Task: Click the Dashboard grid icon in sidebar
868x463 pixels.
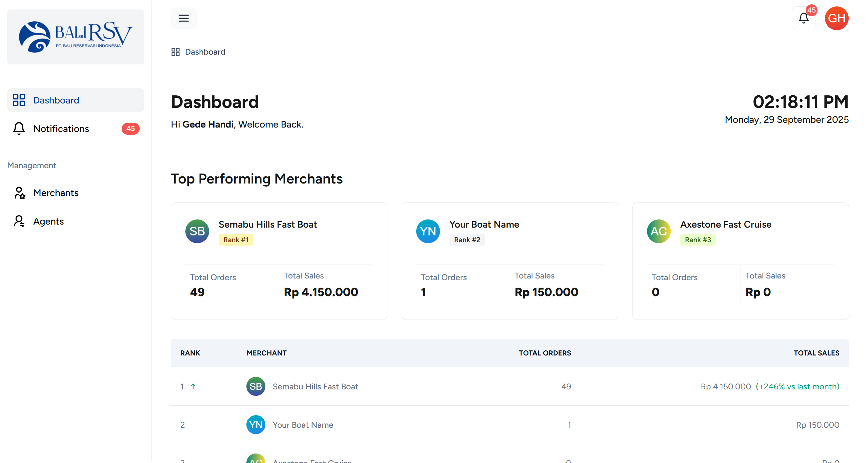Action: click(19, 100)
